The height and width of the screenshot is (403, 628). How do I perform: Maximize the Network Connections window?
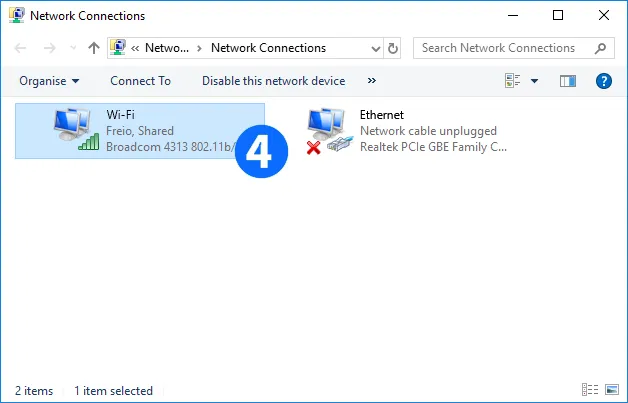(x=558, y=16)
